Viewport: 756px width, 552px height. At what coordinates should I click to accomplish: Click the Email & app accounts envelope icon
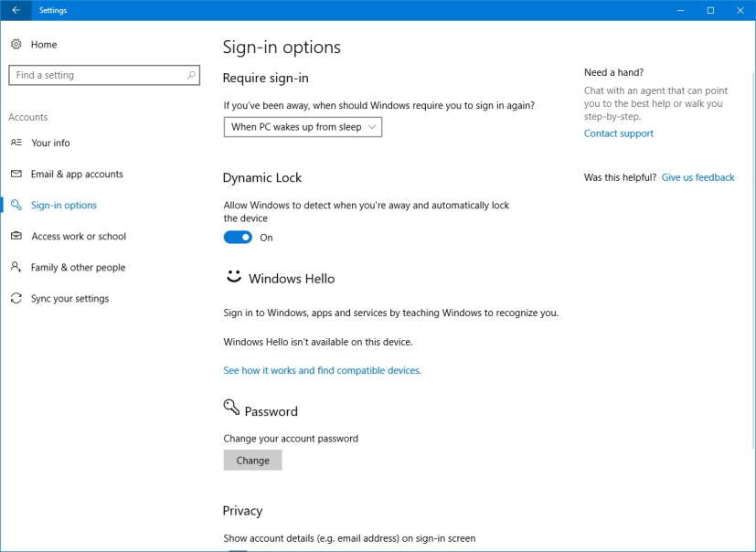(x=16, y=174)
